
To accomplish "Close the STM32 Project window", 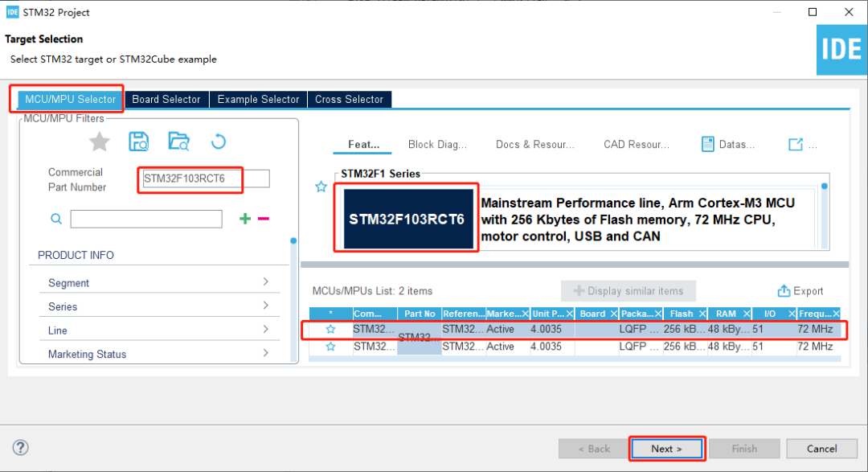I will (x=849, y=12).
